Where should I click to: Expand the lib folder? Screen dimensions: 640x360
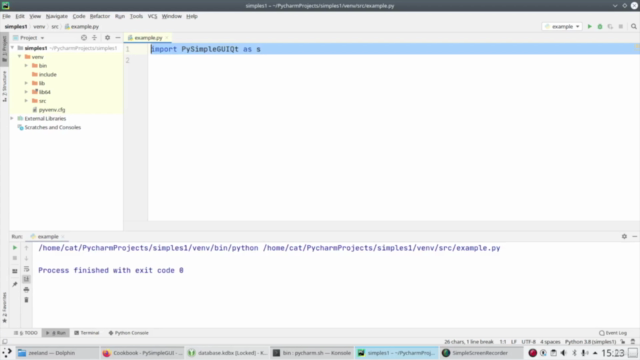click(x=27, y=83)
